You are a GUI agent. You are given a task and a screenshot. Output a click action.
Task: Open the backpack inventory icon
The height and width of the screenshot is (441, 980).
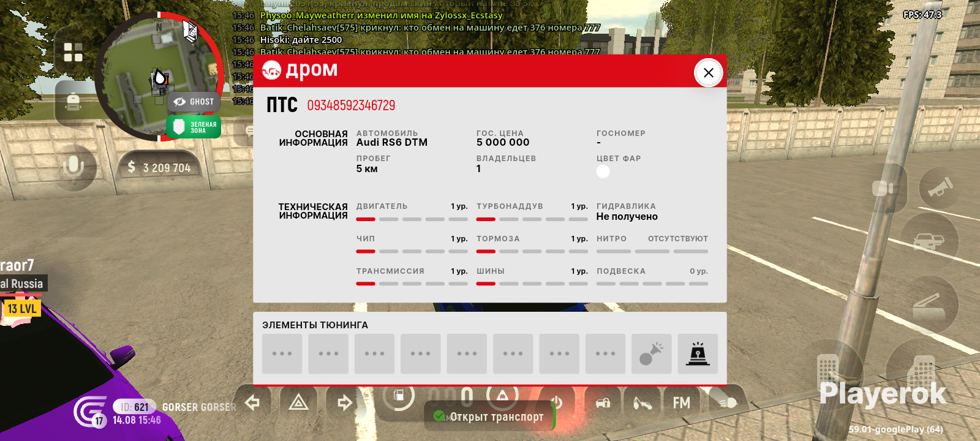[x=73, y=102]
